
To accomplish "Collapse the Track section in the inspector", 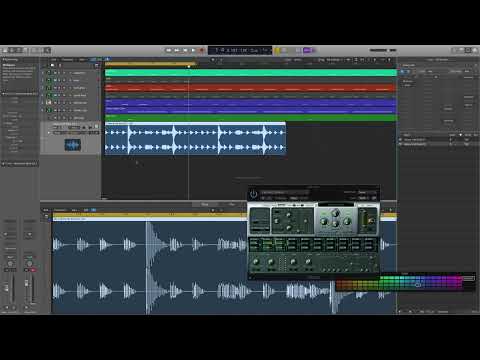I will point(3,164).
